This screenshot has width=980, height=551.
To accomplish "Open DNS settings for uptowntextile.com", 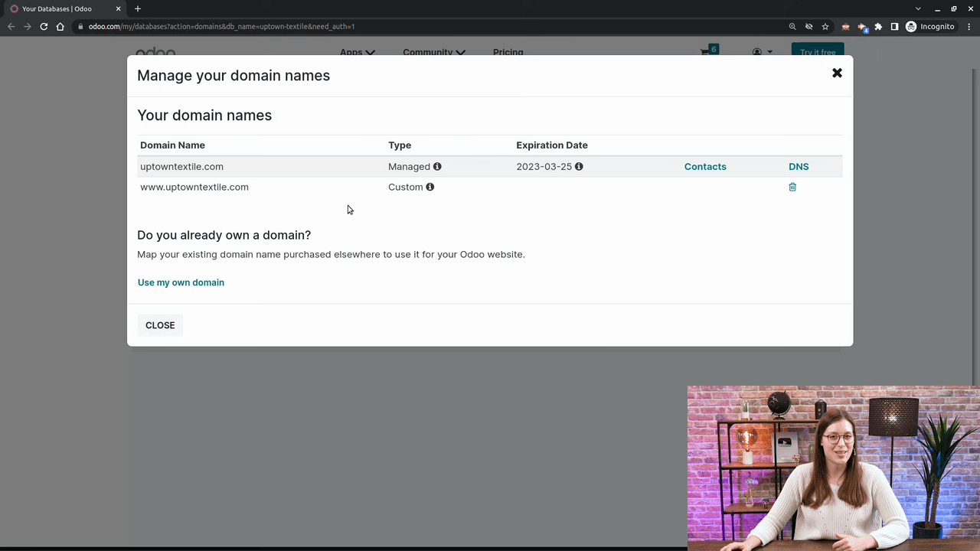I will (799, 166).
